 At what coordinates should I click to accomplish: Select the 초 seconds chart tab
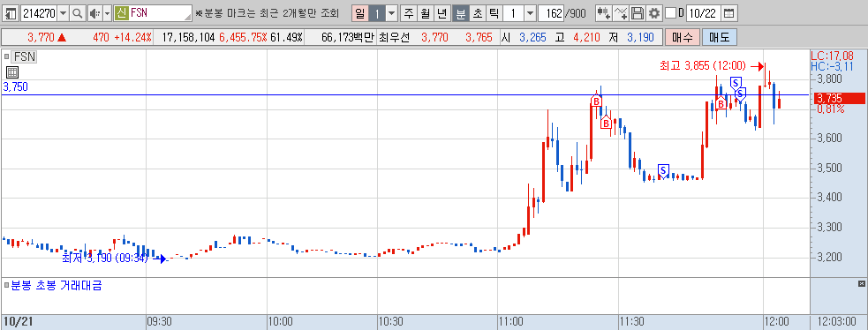478,13
